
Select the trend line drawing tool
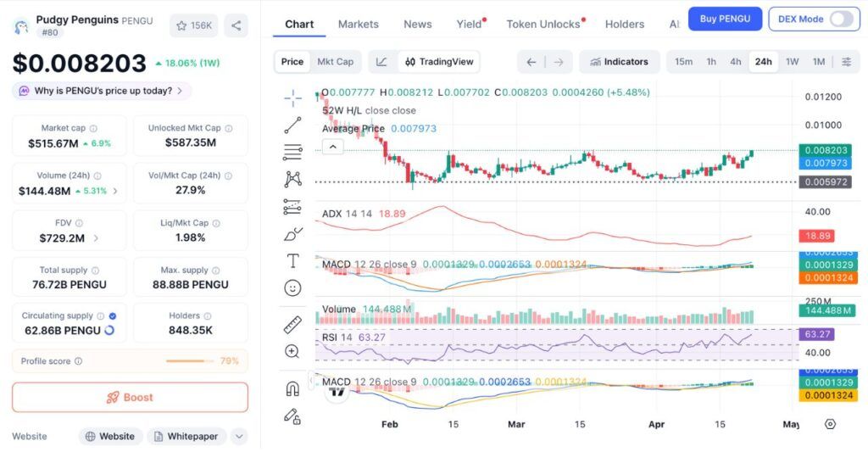(292, 126)
